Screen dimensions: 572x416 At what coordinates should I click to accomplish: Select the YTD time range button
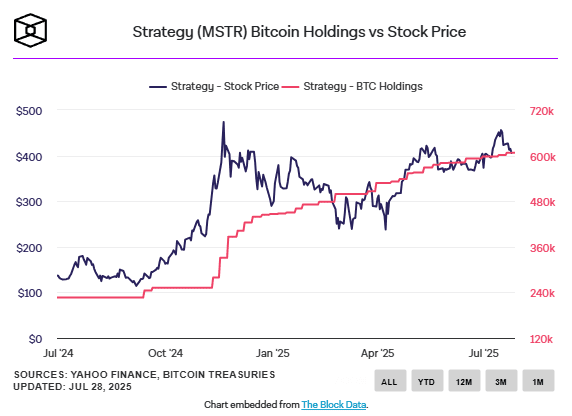tap(427, 381)
